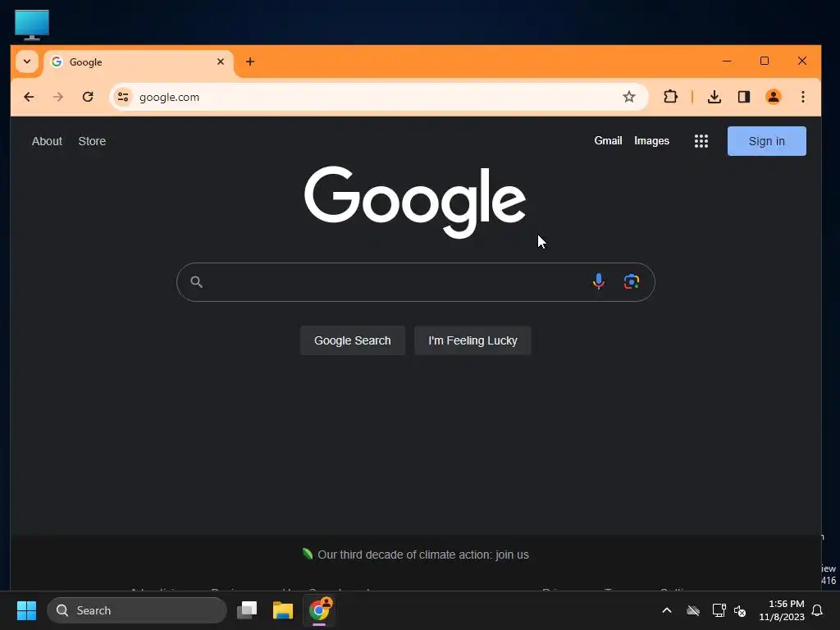Open Chrome downloads icon

(x=714, y=97)
